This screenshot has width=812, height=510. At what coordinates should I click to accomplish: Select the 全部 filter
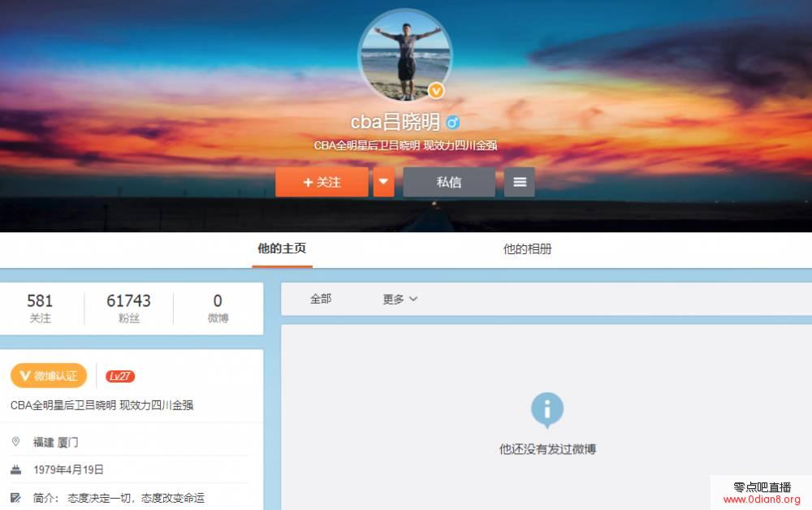(321, 299)
